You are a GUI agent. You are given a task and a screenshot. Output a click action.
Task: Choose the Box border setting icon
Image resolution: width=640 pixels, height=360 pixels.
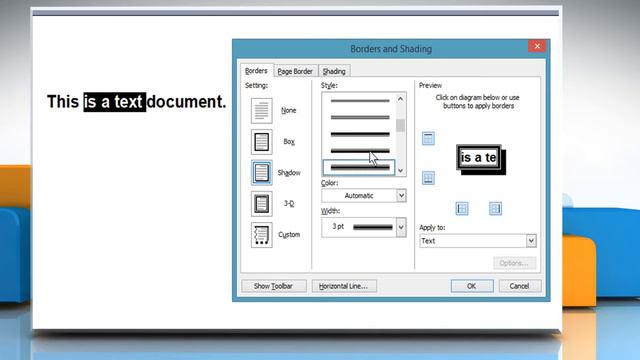point(262,142)
